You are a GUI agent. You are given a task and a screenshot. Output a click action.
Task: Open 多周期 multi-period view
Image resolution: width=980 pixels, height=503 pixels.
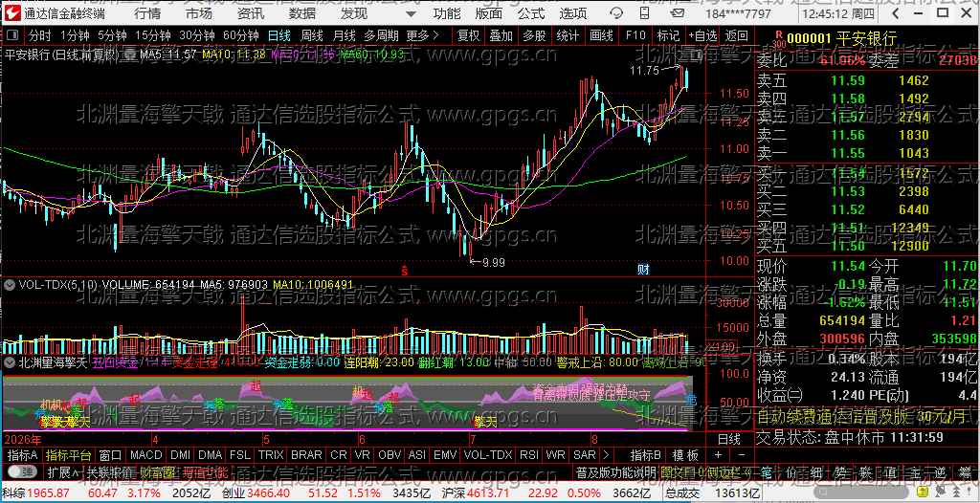pos(381,35)
